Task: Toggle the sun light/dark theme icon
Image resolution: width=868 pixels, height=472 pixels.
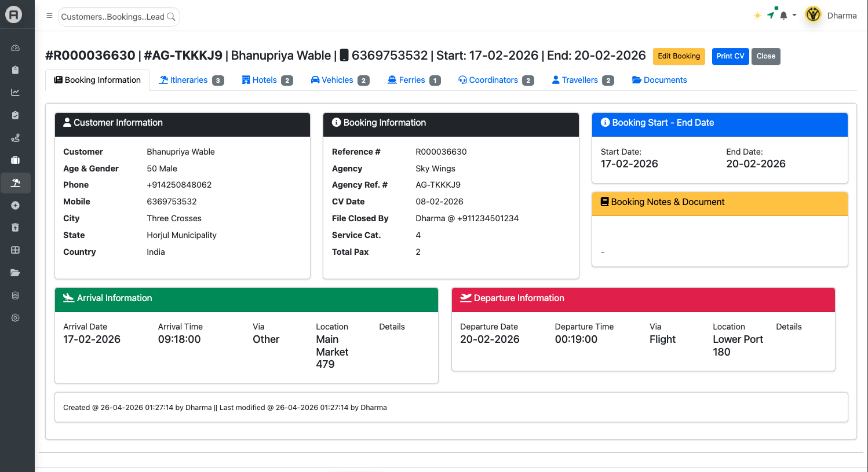Action: tap(757, 16)
